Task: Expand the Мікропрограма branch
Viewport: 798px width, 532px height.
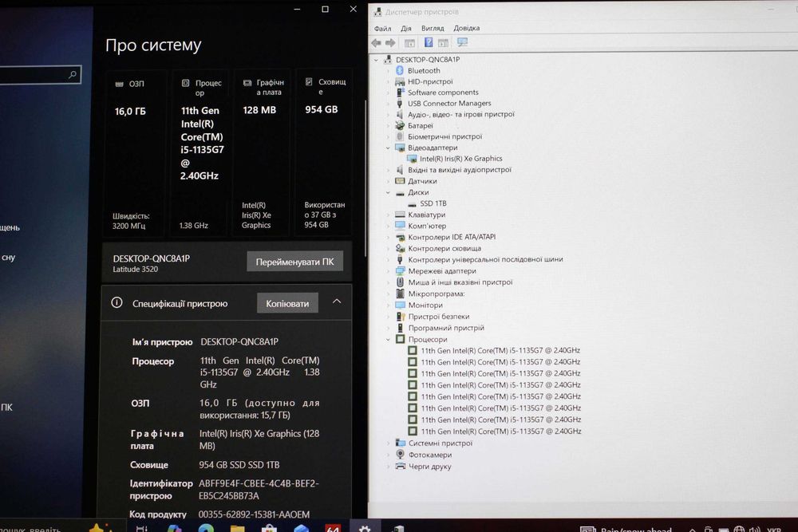Action: 388,294
